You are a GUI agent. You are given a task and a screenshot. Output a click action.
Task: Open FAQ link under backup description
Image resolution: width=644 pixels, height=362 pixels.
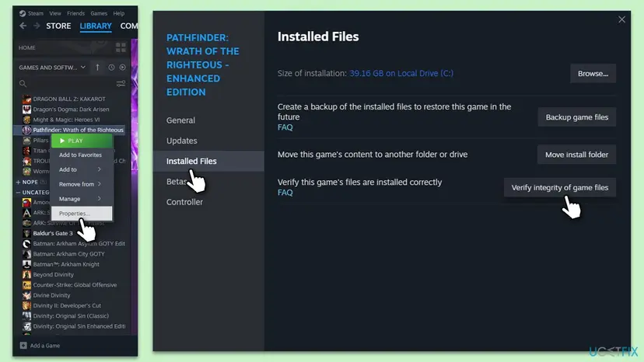coord(285,127)
